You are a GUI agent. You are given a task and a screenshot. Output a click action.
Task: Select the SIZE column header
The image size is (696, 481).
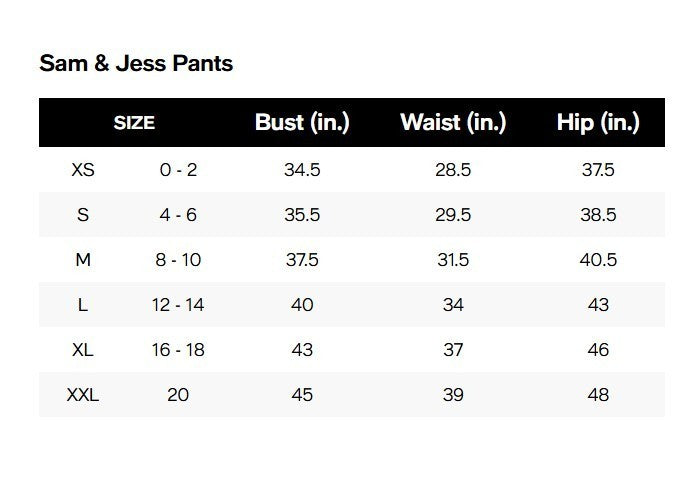(x=134, y=123)
